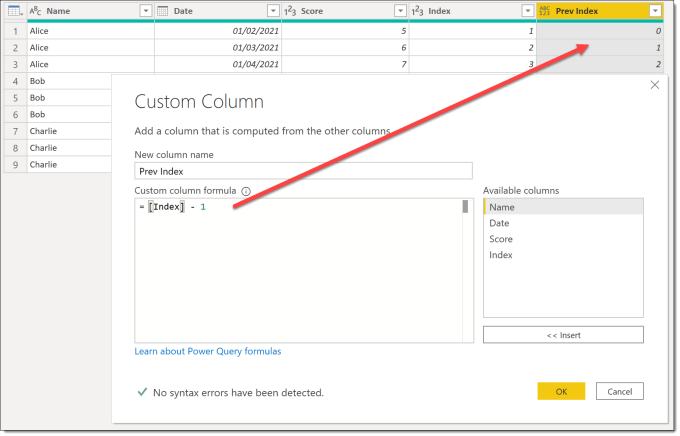The height and width of the screenshot is (436, 680).
Task: Click the Score cell with value 7
Action: click(345, 65)
